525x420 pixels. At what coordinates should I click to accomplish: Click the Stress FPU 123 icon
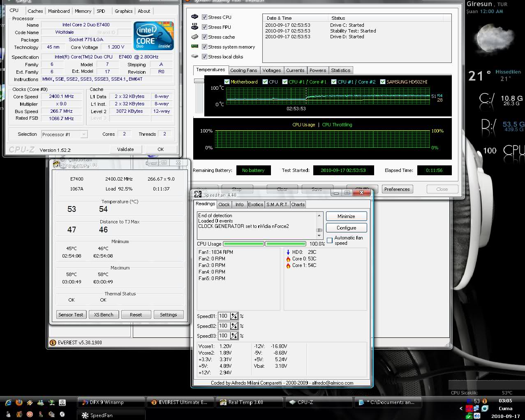click(195, 27)
